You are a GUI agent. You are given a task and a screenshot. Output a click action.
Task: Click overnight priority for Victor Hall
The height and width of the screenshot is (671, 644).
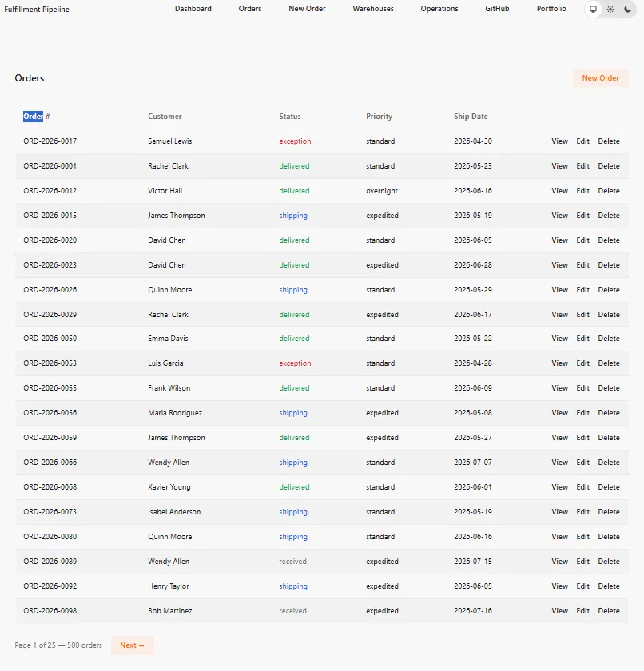pos(382,191)
